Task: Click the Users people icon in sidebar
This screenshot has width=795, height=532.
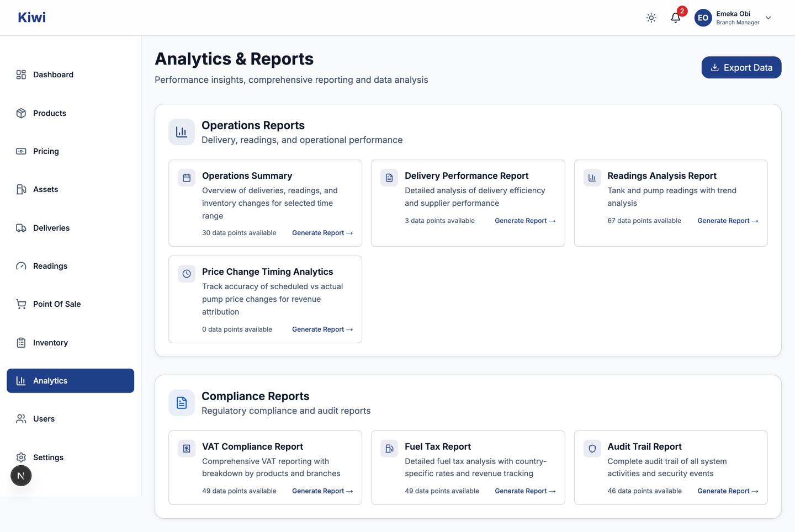Action: click(21, 419)
